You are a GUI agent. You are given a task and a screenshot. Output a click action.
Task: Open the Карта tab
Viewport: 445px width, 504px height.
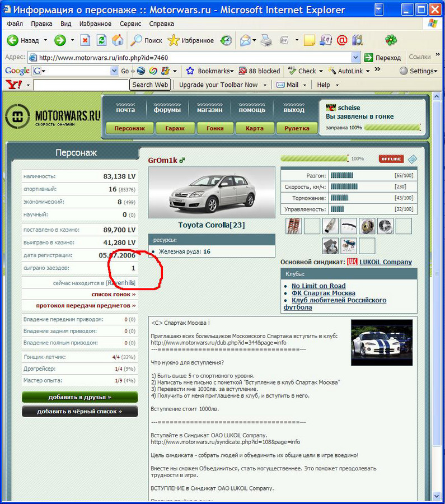pos(255,128)
